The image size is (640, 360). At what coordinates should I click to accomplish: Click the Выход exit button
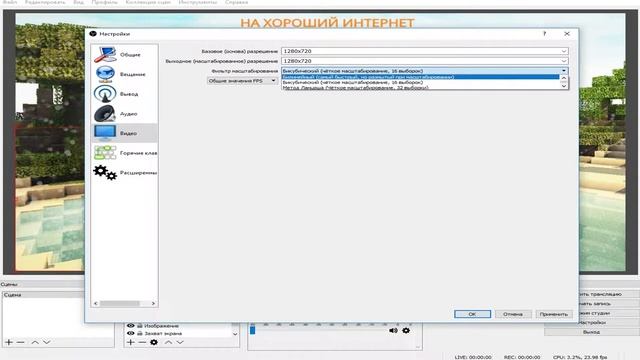tap(591, 332)
